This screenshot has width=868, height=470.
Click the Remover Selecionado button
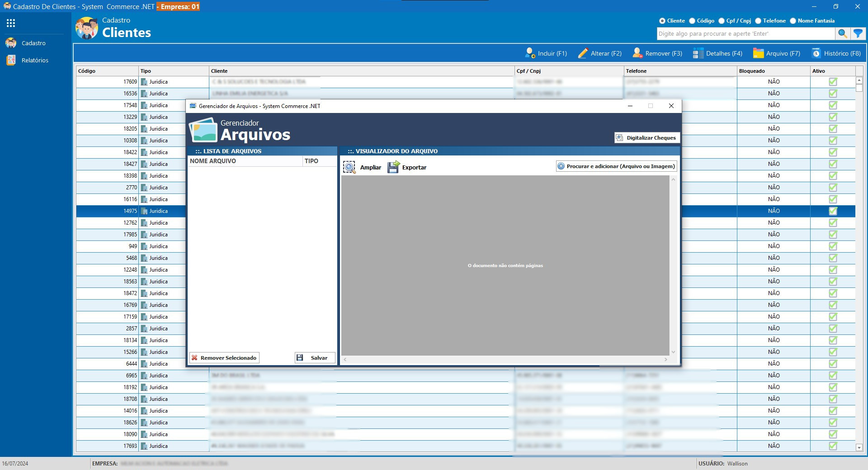tap(224, 358)
